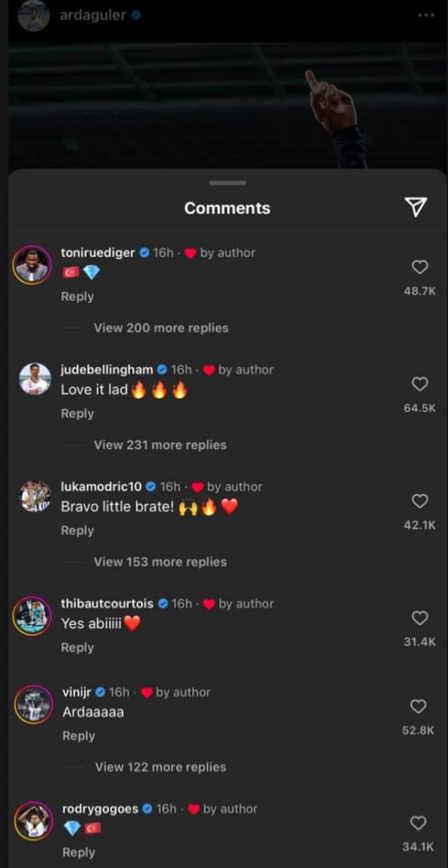Like judebellingham's comment with heart
The height and width of the screenshot is (868, 448).
point(420,384)
